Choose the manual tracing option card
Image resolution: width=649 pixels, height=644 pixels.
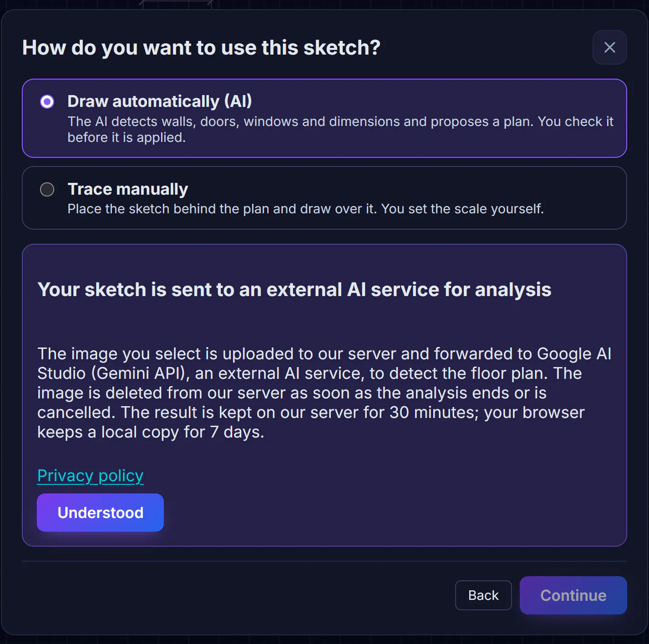(x=324, y=198)
